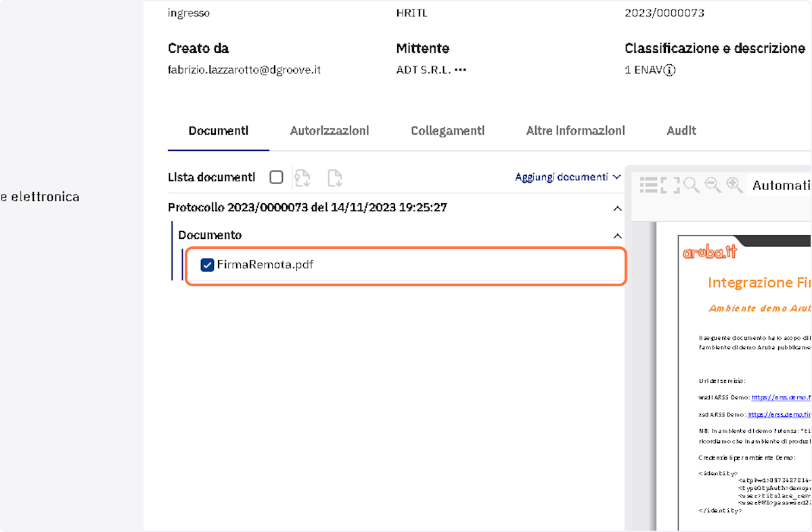Uncheck the FirmaRemota.pdf checkbox

point(208,265)
